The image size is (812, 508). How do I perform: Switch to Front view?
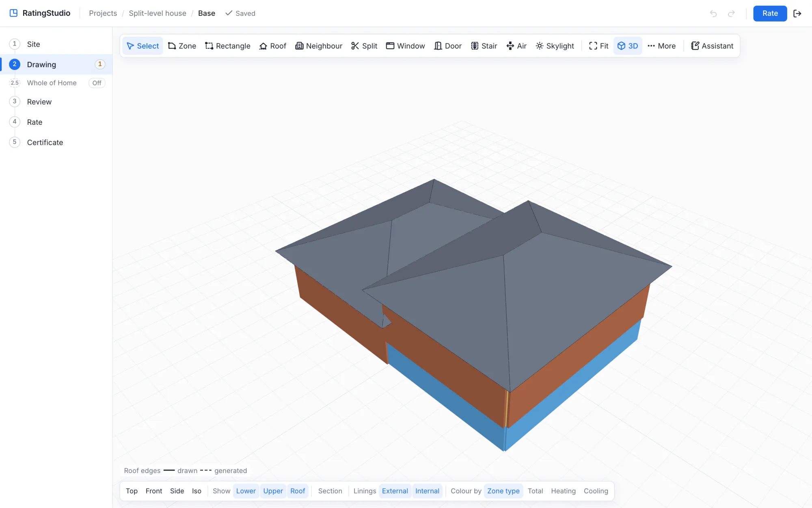coord(154,491)
